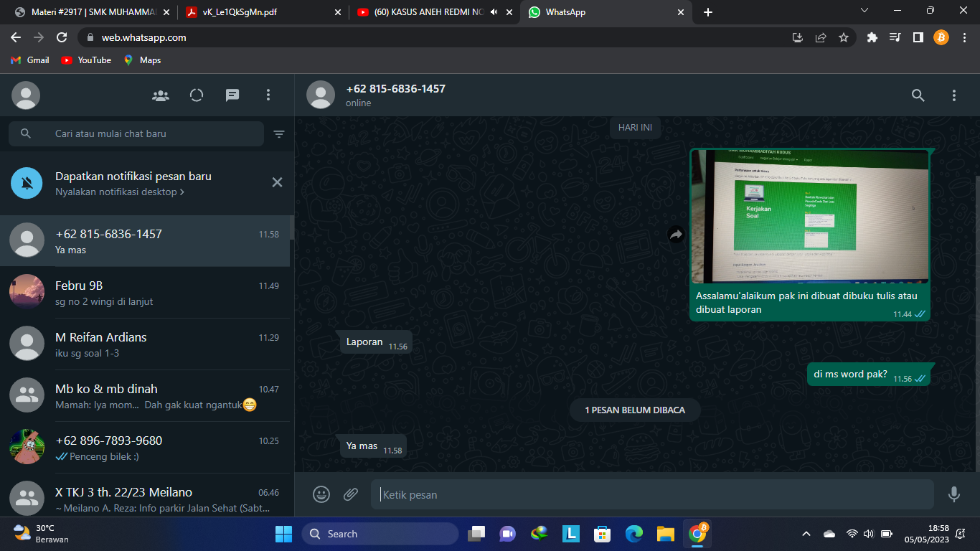980x551 pixels.
Task: Open the chat with +62 815-6836-1457
Action: tap(146, 241)
